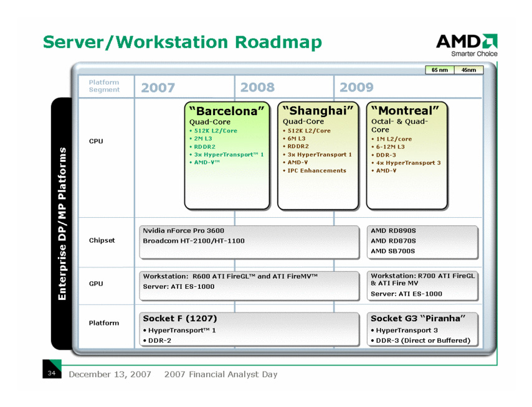Image resolution: width=532 pixels, height=407 pixels.
Task: Click "DDR-3 (Direct or Buffered)" bullet
Action: 423,340
